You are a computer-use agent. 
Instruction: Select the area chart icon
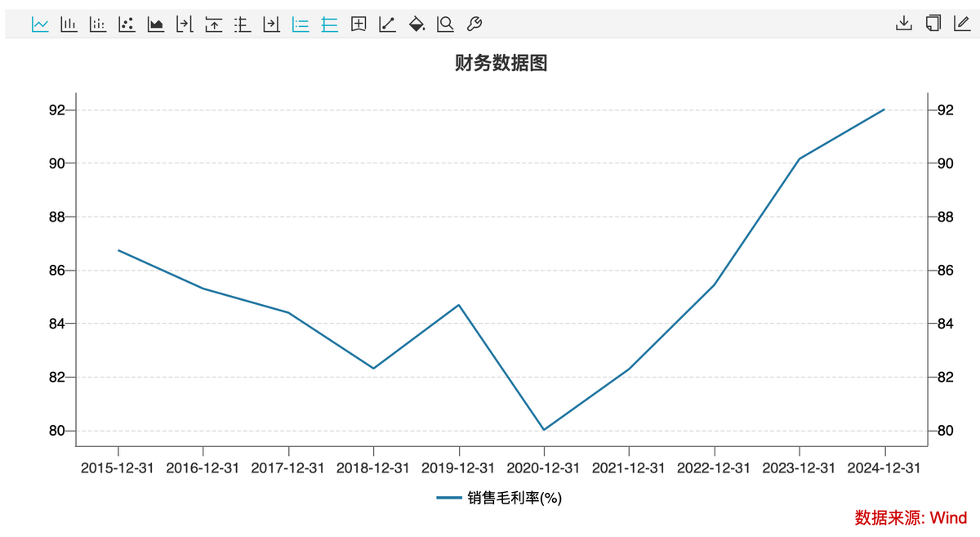coord(155,24)
